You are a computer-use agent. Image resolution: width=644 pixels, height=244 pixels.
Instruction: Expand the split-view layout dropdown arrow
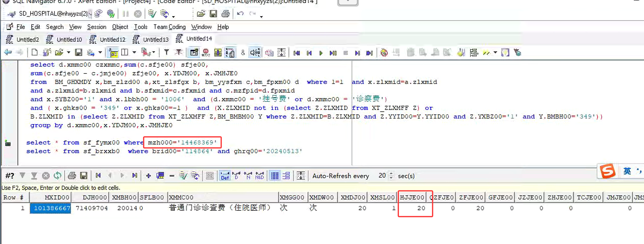pyautogui.click(x=134, y=52)
